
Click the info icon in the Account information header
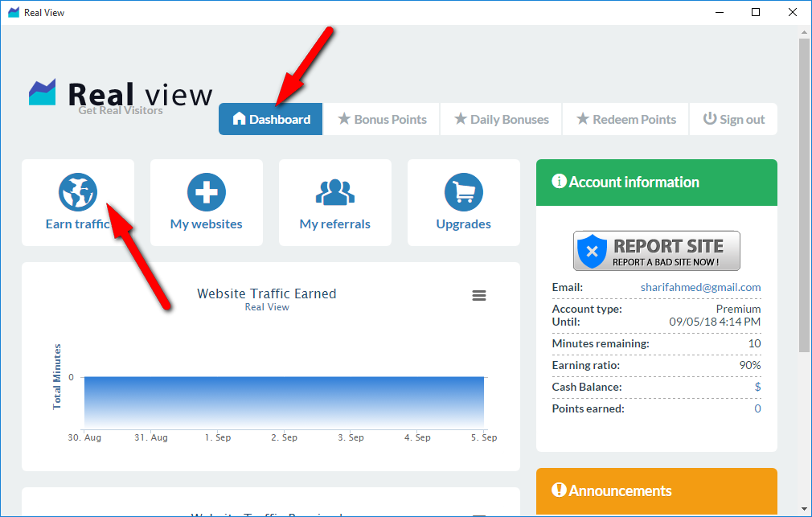coord(559,181)
